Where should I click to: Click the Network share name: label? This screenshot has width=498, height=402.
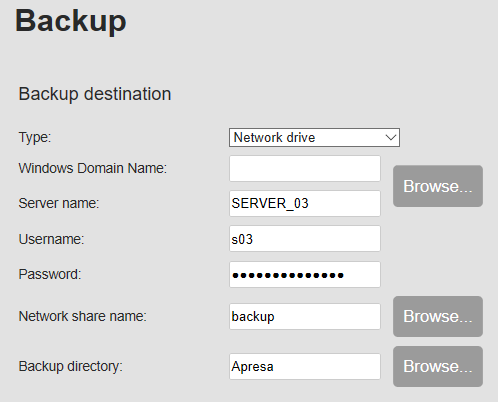pyautogui.click(x=82, y=316)
